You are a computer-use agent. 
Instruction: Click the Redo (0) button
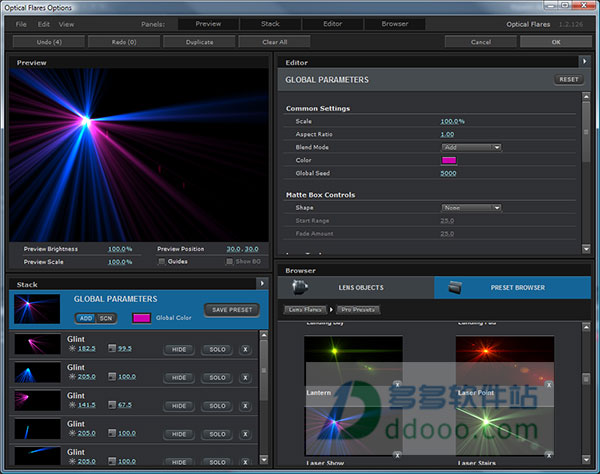pyautogui.click(x=124, y=42)
